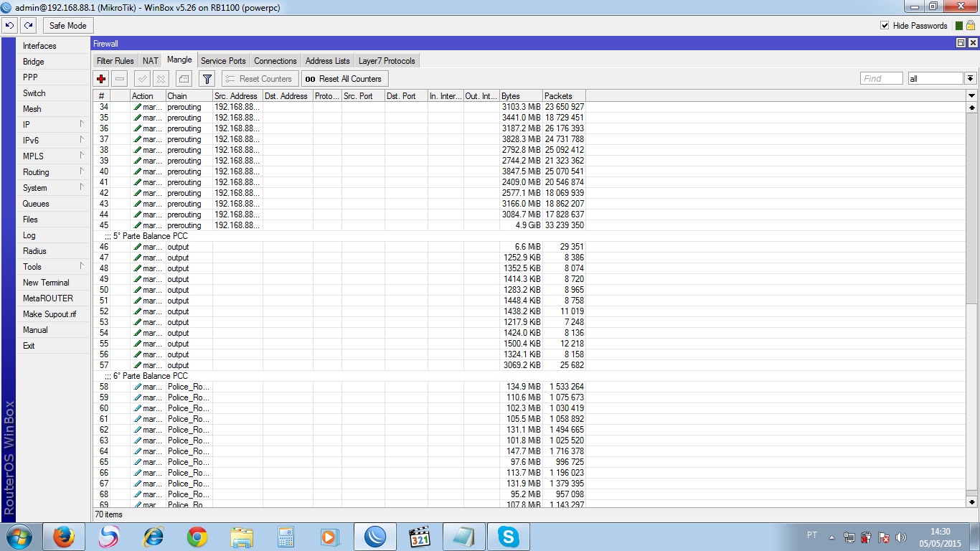This screenshot has height=551, width=980.
Task: Click the padlock icon beside Hide Passwords
Action: tap(970, 26)
